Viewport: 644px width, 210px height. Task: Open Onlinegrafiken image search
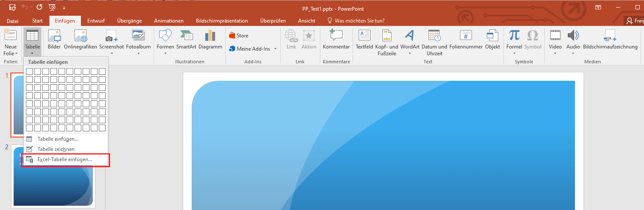click(80, 40)
